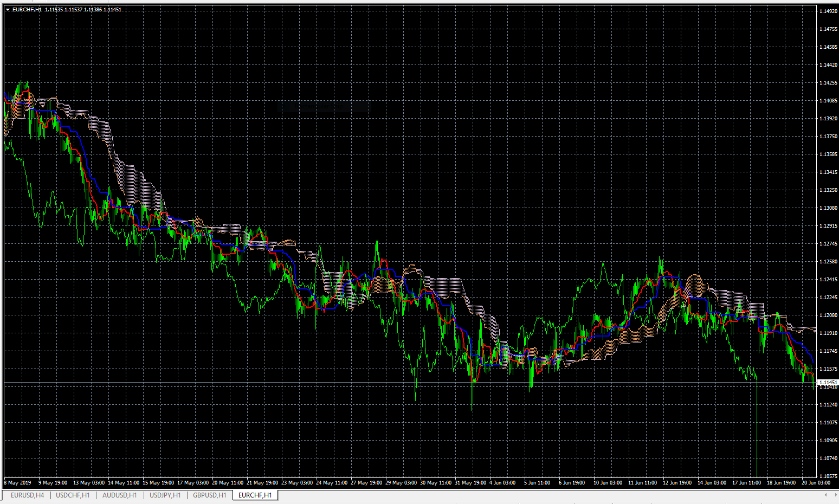Click the 1.13080 price scale label

click(x=828, y=208)
